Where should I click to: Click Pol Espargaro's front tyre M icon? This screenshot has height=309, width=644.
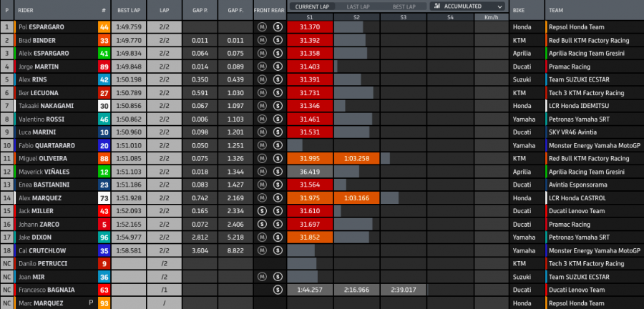point(263,26)
